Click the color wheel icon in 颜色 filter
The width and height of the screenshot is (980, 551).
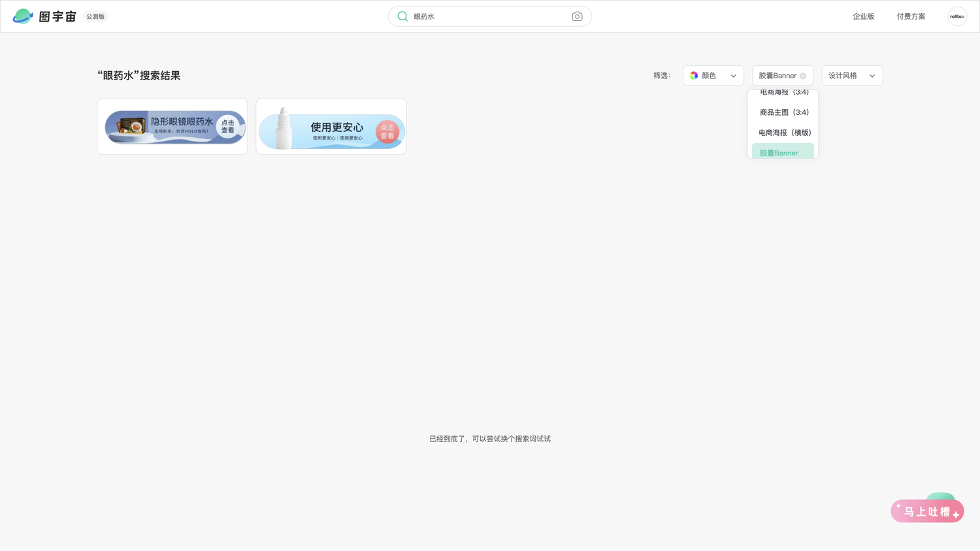tap(694, 76)
